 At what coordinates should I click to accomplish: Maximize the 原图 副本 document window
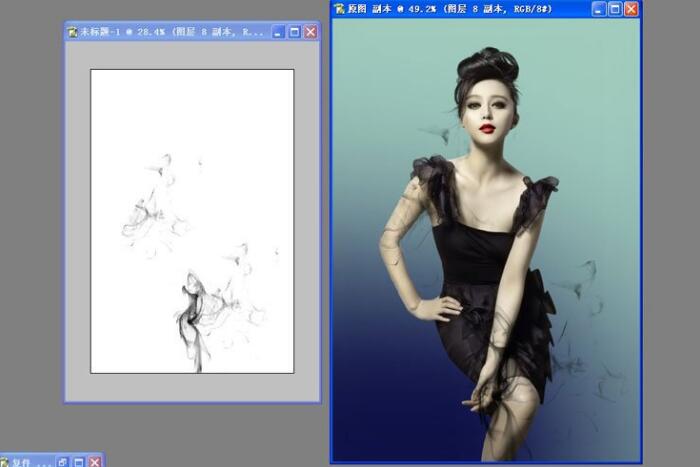615,9
